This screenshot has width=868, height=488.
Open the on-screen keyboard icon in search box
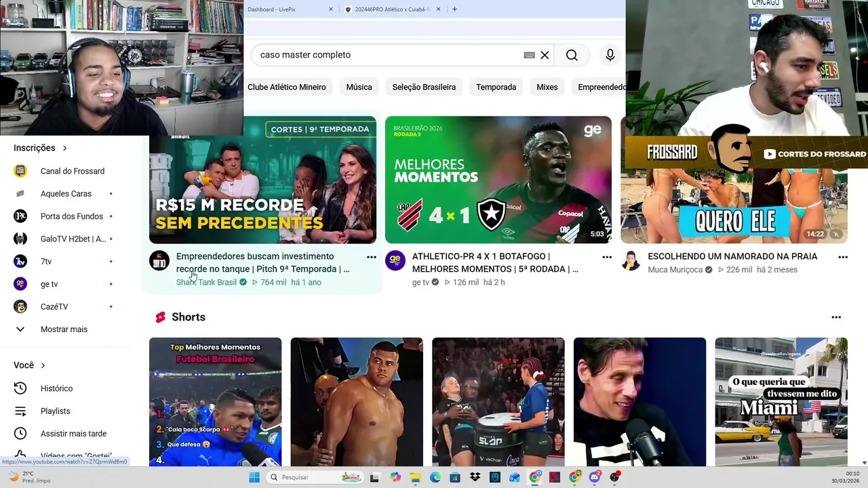[x=530, y=55]
